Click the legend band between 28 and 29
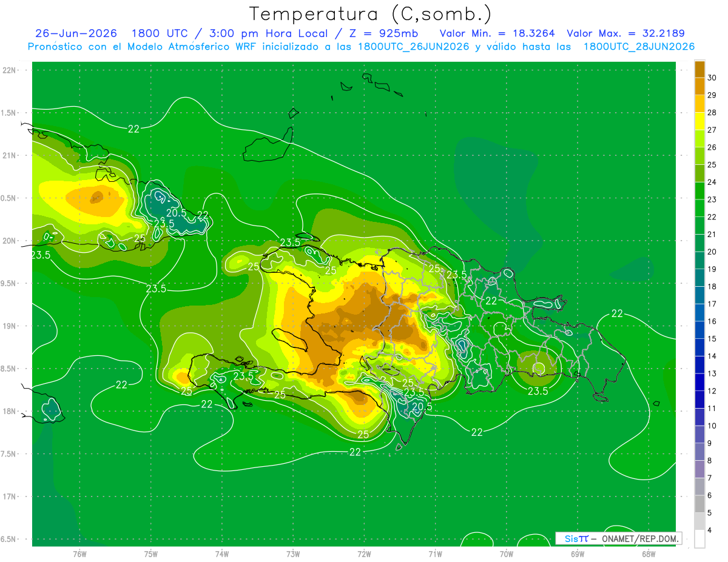Image resolution: width=728 pixels, height=562 pixels. [699, 104]
